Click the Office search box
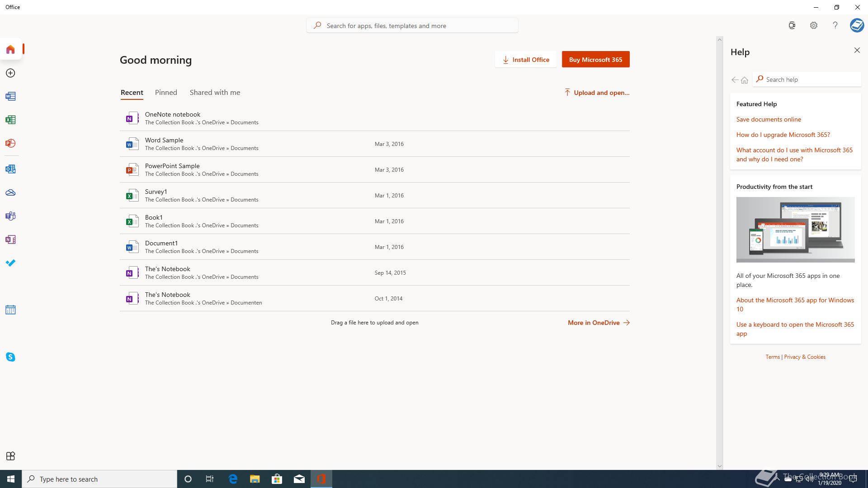This screenshot has height=488, width=868. click(x=412, y=26)
